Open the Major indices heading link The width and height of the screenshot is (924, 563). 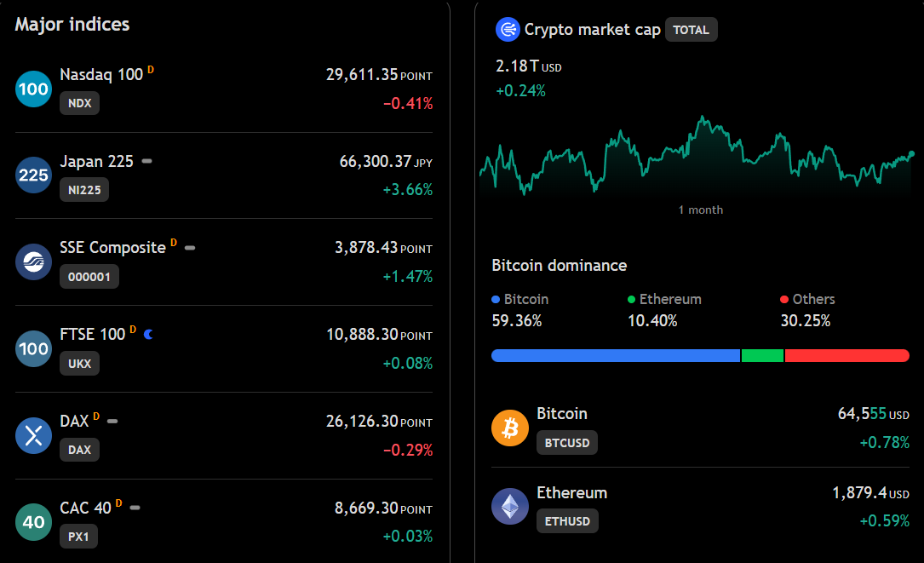point(72,24)
